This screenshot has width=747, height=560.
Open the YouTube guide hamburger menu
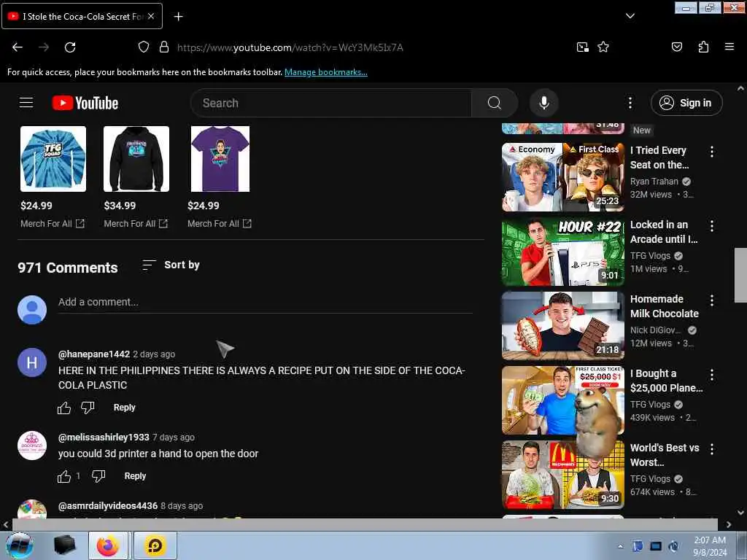[26, 102]
